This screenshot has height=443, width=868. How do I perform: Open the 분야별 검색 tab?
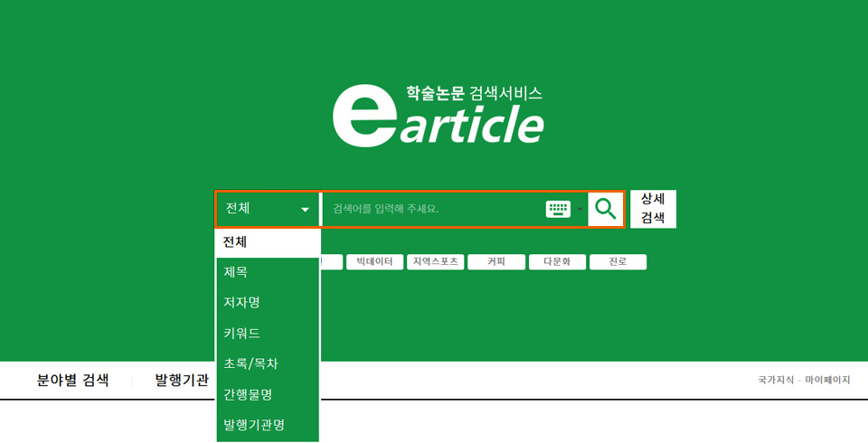click(x=72, y=381)
